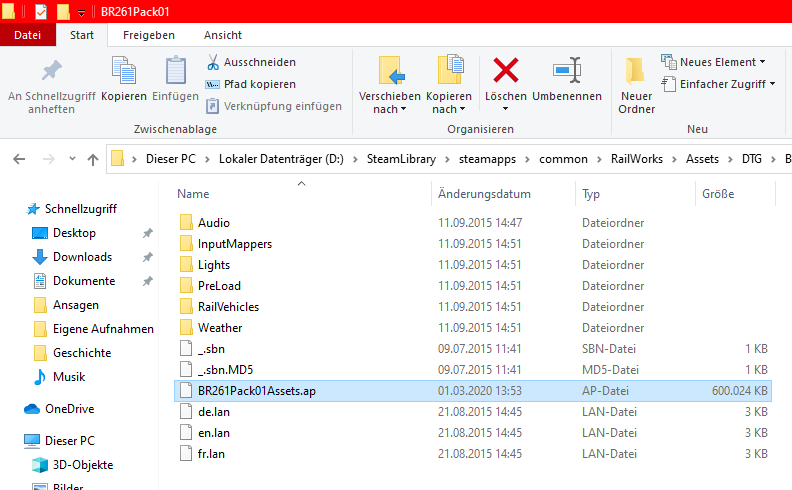Click the red Löschen X icon
Viewport: 792px width, 490px height.
(x=506, y=70)
